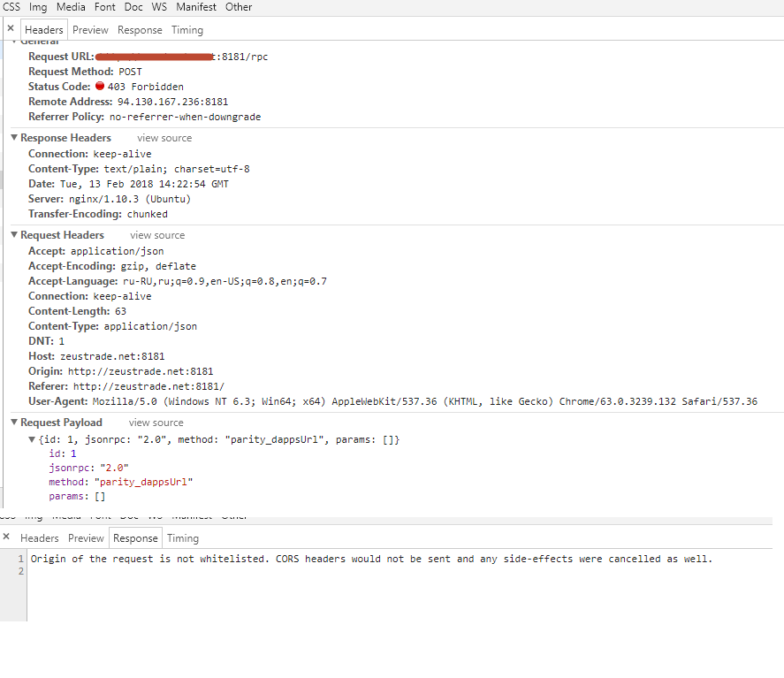Filter network requests by Media

click(x=71, y=7)
